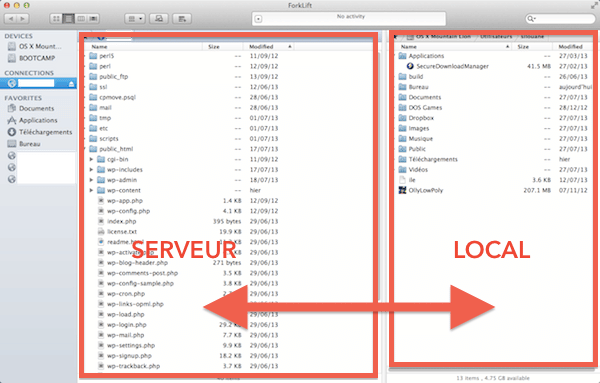Viewport: 600px width, 383px height.
Task: Select the cpmove.psql folder icon
Action: [x=93, y=97]
